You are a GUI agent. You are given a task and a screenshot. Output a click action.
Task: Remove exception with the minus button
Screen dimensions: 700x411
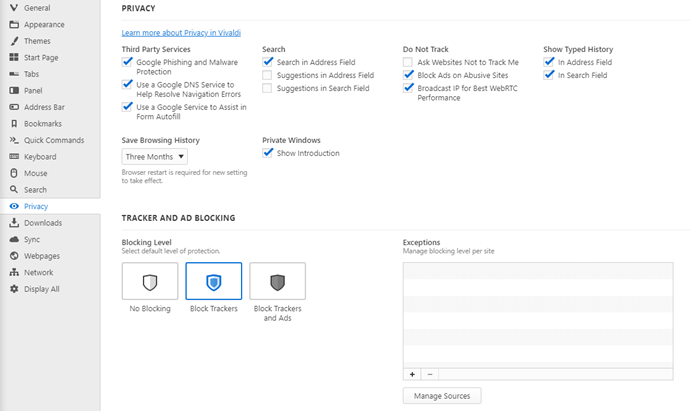click(x=430, y=374)
